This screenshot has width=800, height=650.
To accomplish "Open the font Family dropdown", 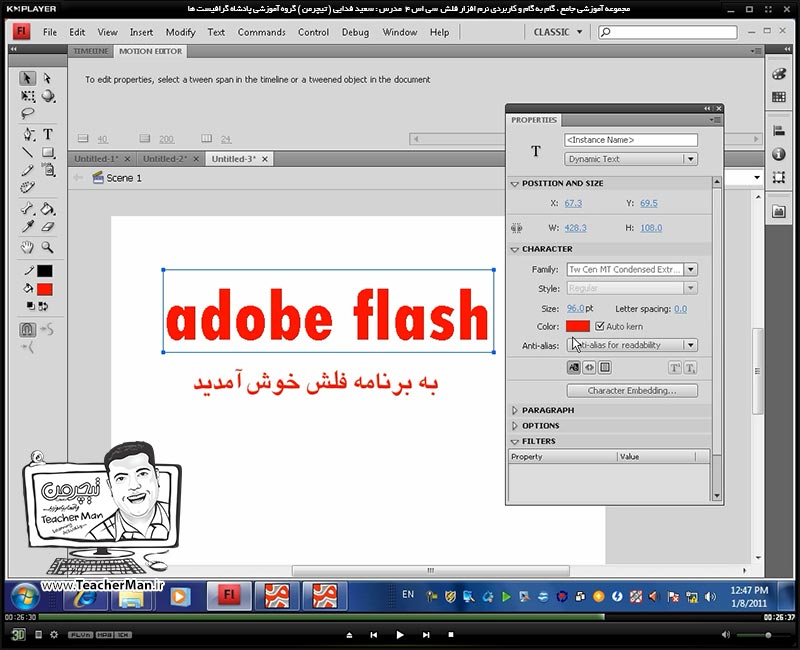I will (x=690, y=269).
